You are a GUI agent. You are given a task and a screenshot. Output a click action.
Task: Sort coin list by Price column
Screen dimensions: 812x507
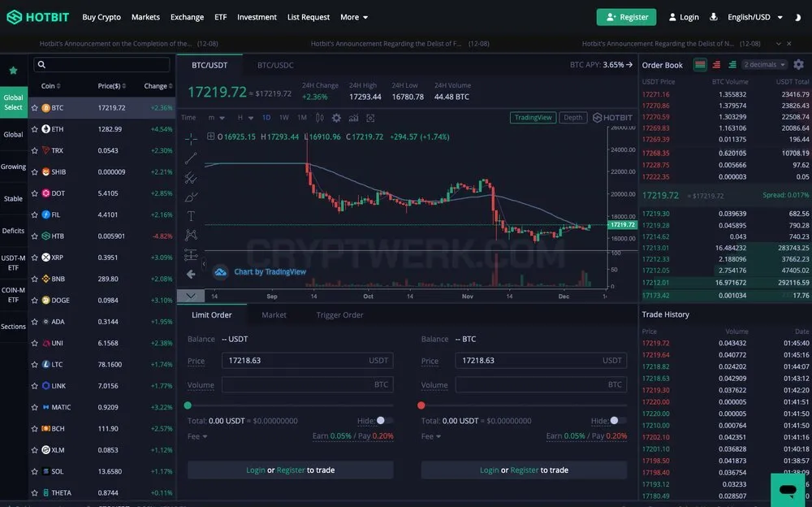(x=112, y=86)
